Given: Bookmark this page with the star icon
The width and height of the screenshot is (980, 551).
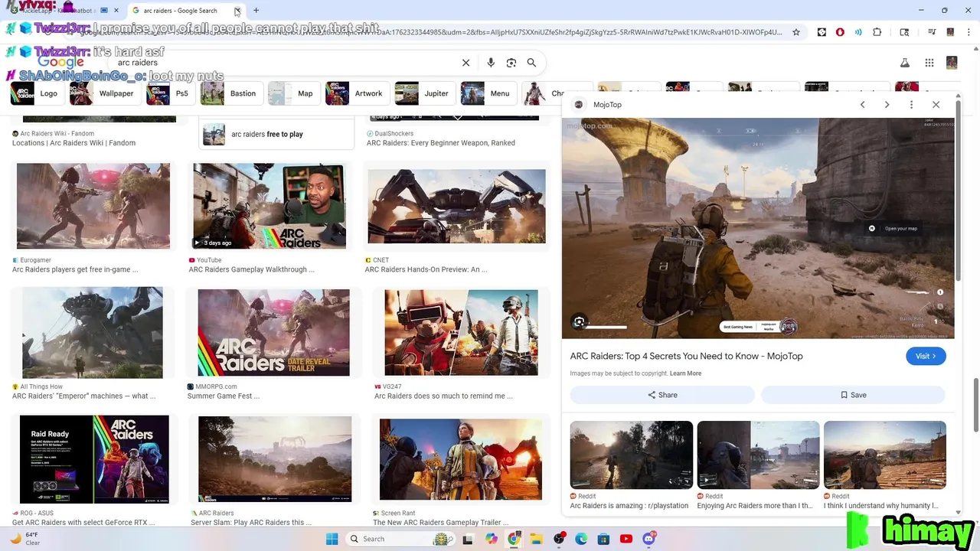Looking at the screenshot, I should click(x=796, y=32).
